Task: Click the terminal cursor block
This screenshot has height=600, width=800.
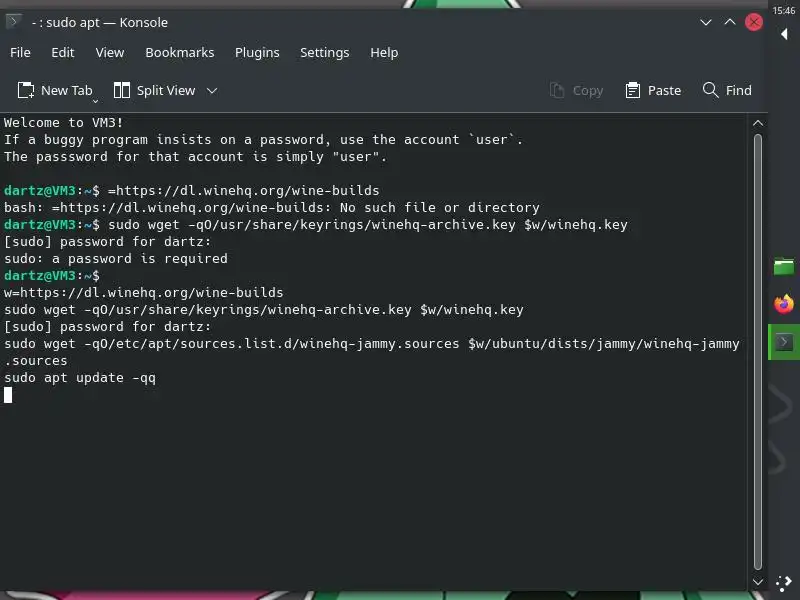Action: click(x=8, y=395)
